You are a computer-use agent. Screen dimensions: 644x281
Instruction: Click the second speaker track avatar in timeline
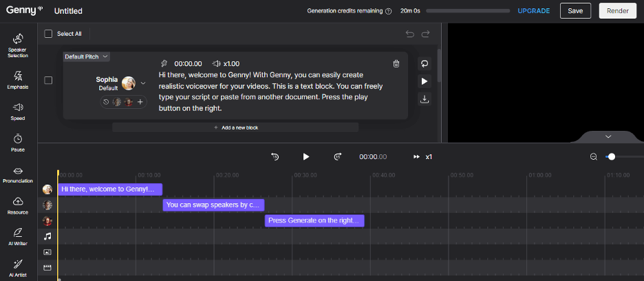point(47,205)
